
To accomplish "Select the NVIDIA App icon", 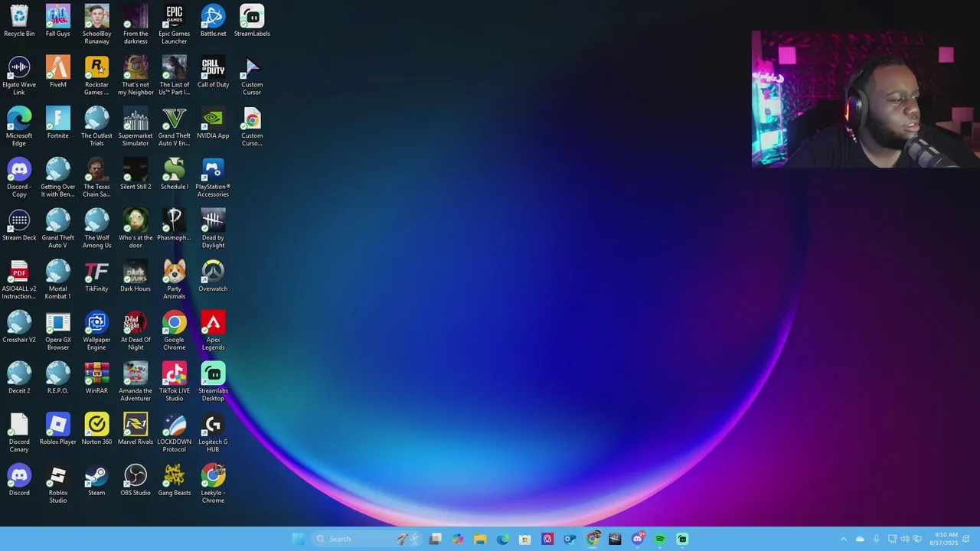I will coord(213,123).
